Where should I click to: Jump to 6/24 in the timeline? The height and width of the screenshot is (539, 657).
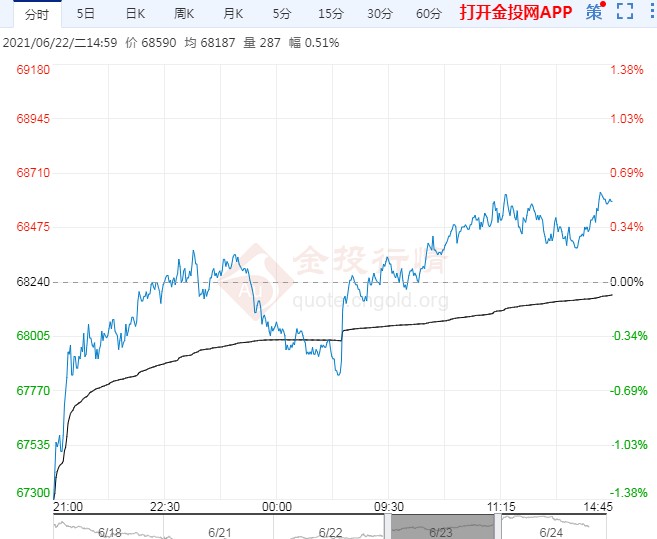[x=551, y=532]
